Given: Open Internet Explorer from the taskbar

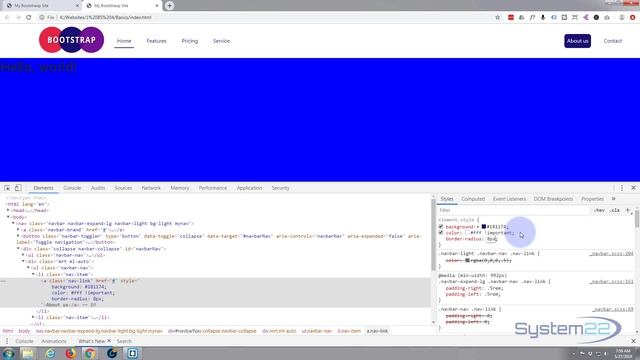Looking at the screenshot, I should (50, 353).
